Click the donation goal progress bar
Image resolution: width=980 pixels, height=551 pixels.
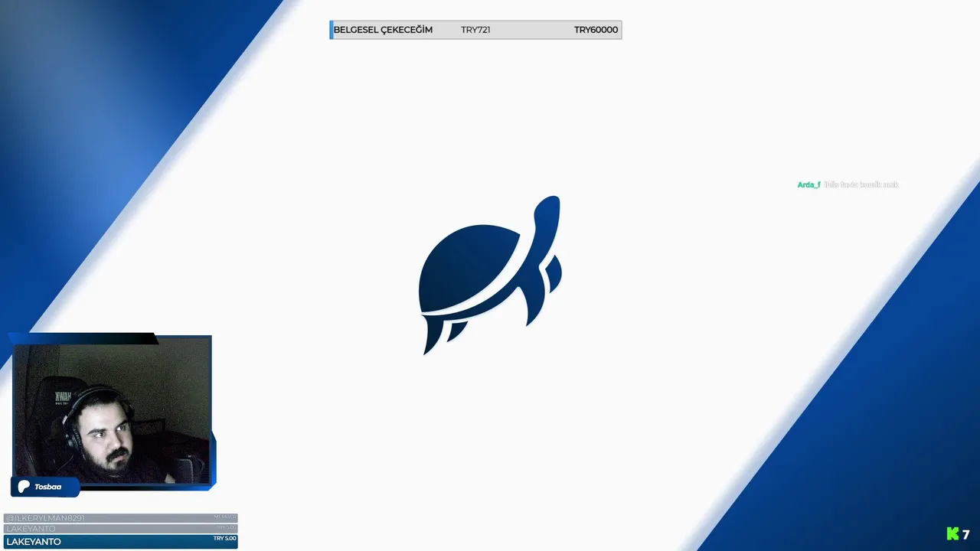(475, 30)
